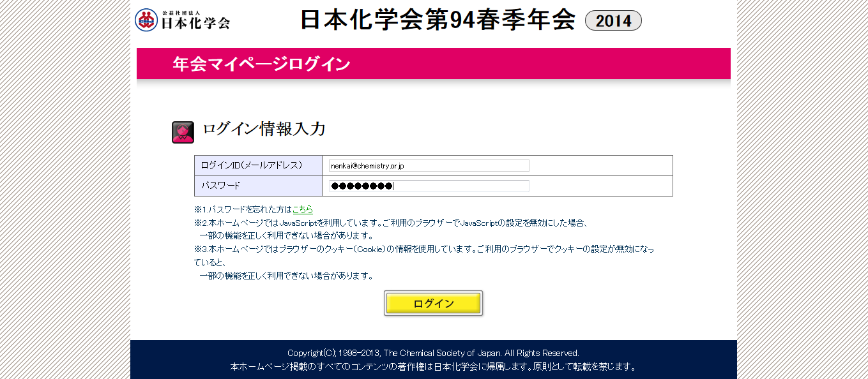This screenshot has height=379, width=868.
Task: Click the ログイン情報入力 section heading
Action: [x=264, y=130]
